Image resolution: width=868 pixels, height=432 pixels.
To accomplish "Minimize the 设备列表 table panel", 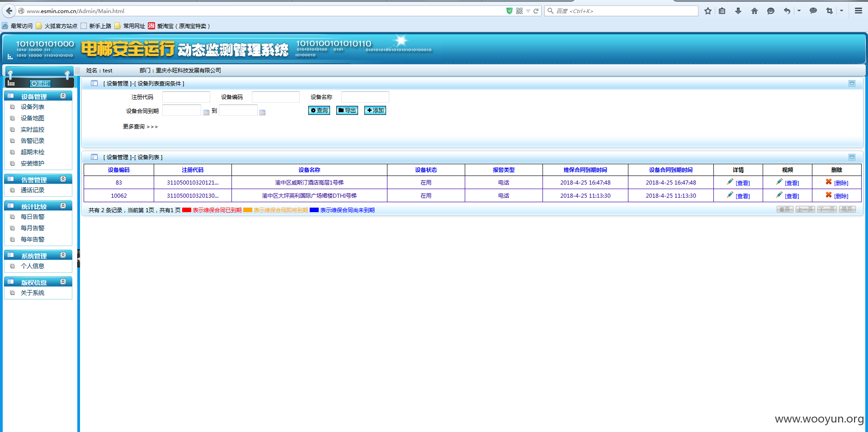I will coord(852,157).
